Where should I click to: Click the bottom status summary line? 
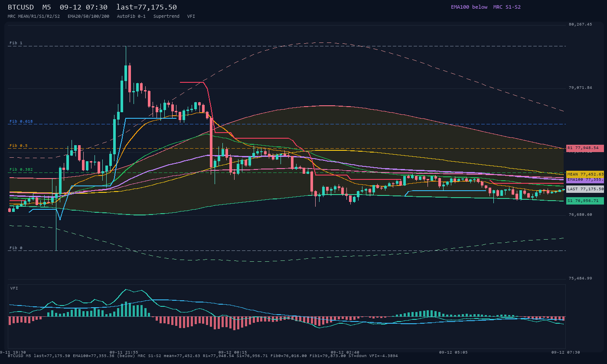202,356
